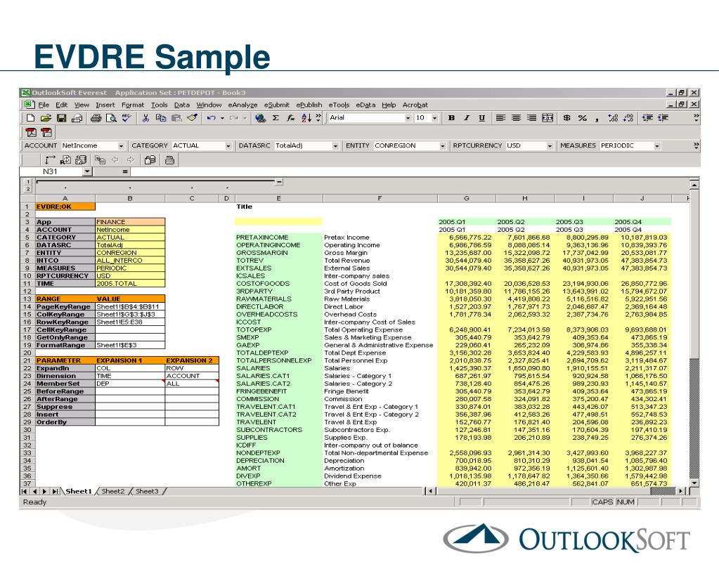The height and width of the screenshot is (588, 719).
Task: Toggle Bold formatting
Action: tap(452, 118)
